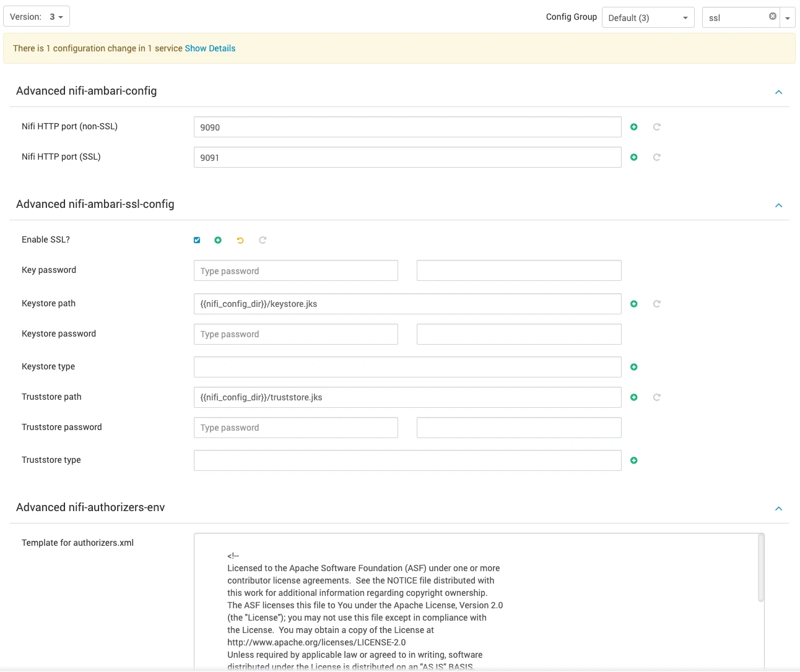
Task: Set recommended value for Enable SSL
Action: pyautogui.click(x=263, y=240)
